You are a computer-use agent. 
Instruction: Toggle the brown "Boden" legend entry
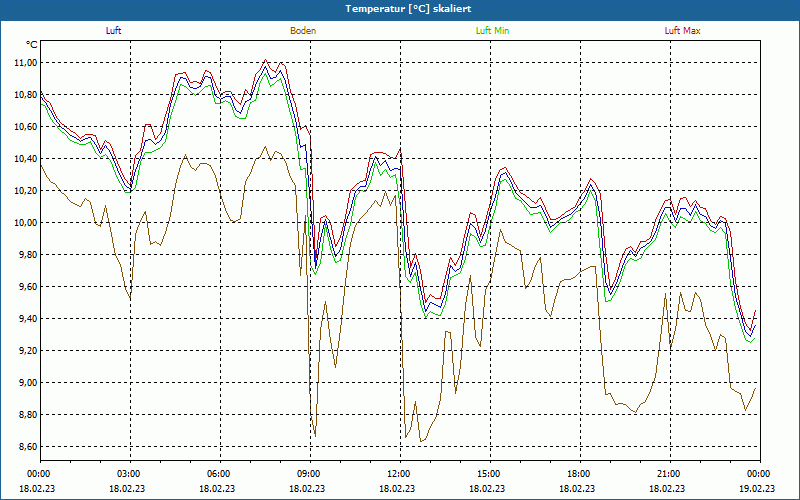pos(303,31)
